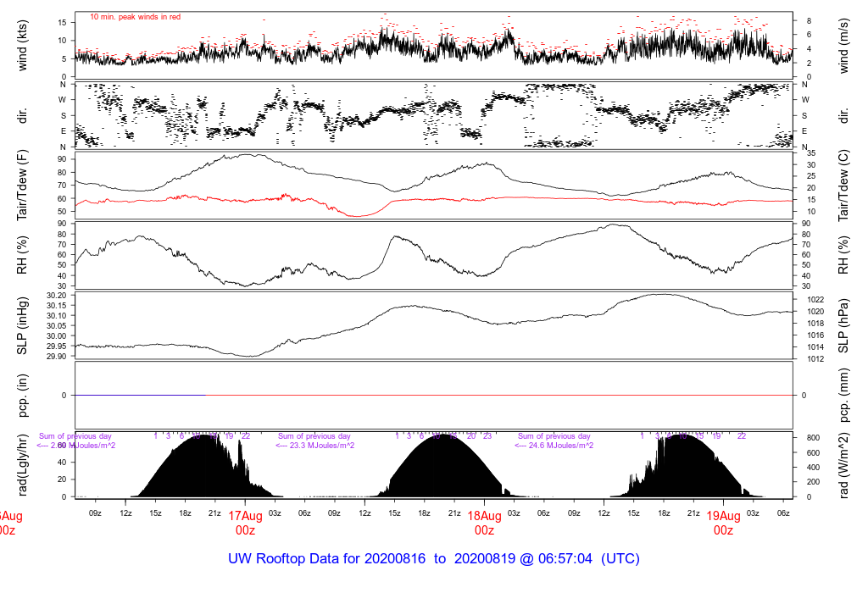Click the "pcp. (in)" axis label

pos(22,396)
